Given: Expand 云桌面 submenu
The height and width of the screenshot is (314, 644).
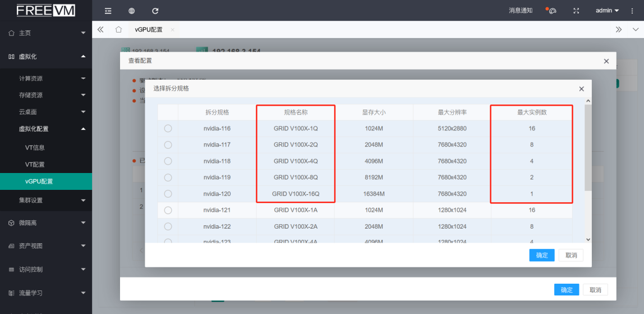Looking at the screenshot, I should (46, 112).
